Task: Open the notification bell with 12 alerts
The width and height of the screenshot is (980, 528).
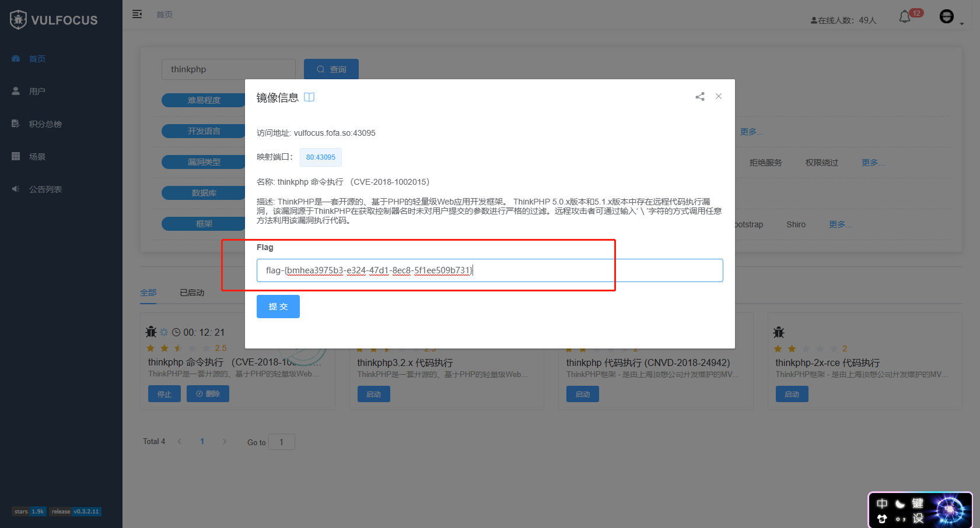Action: pos(905,17)
